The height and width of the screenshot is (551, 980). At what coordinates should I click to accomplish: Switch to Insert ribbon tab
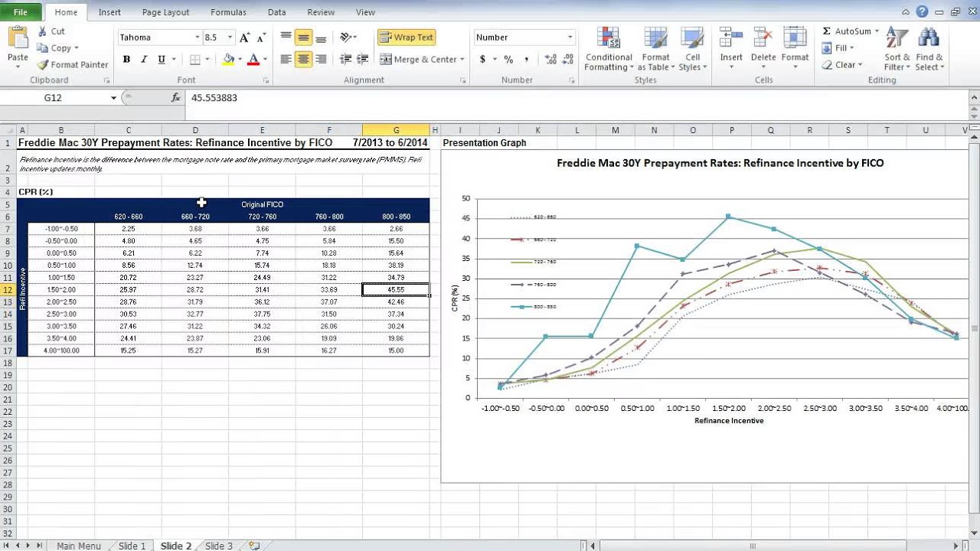(x=109, y=12)
